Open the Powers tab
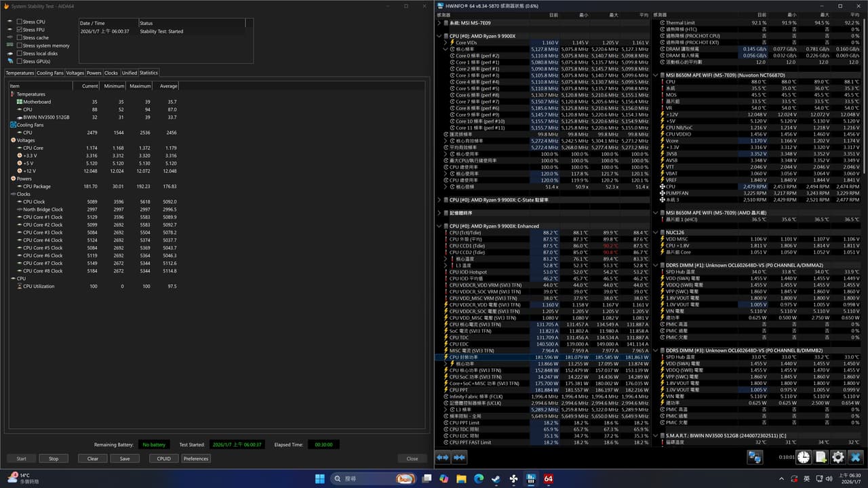Image resolution: width=868 pixels, height=488 pixels. click(94, 73)
